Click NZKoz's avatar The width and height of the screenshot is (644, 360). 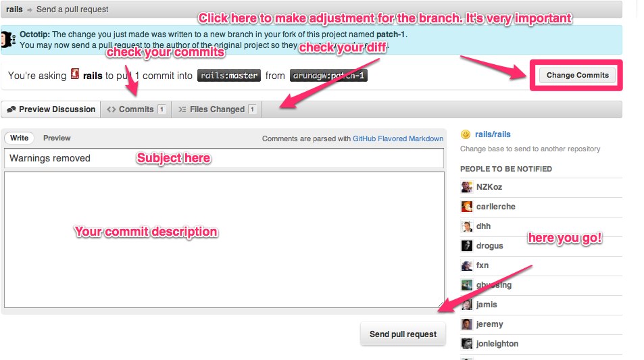pos(466,187)
